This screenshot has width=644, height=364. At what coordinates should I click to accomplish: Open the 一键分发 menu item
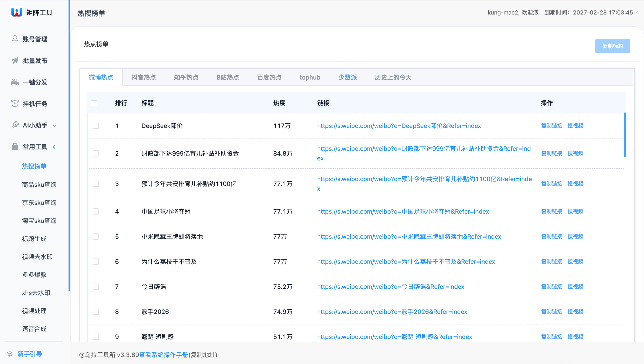34,82
